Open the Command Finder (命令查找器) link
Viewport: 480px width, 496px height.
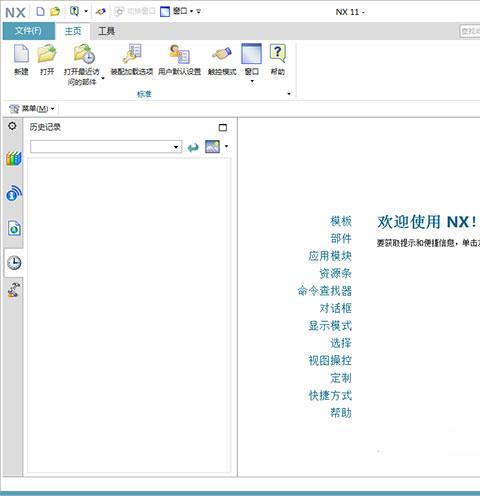(x=324, y=291)
